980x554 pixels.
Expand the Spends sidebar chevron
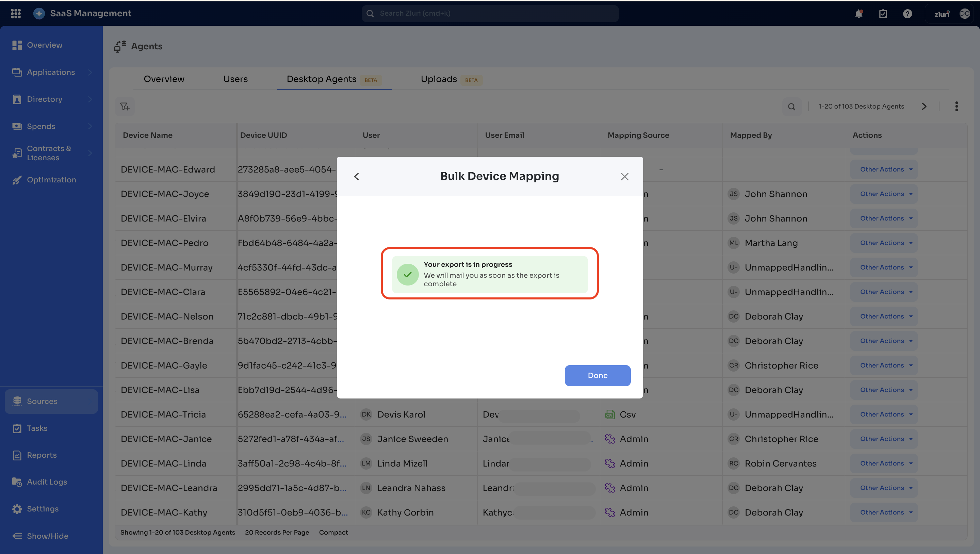pyautogui.click(x=90, y=126)
